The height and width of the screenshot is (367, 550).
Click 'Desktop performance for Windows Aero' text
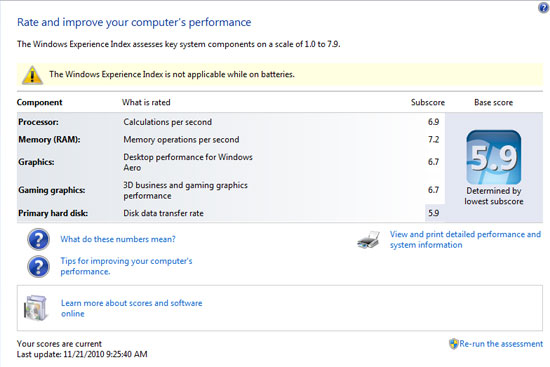pyautogui.click(x=188, y=162)
